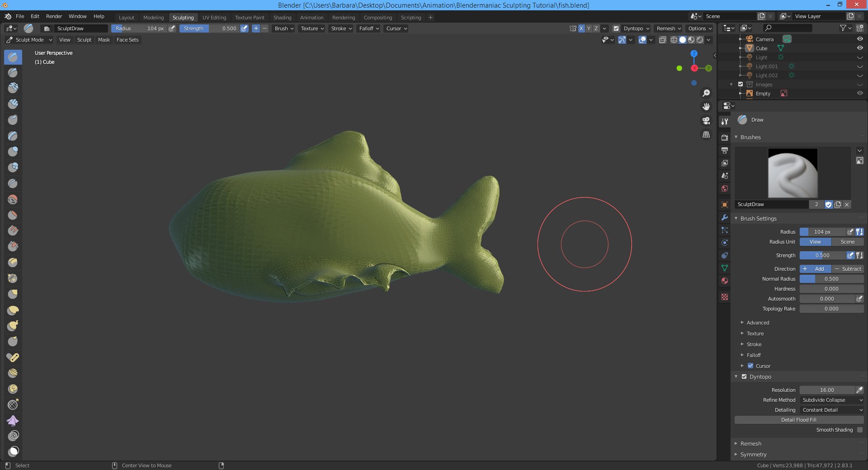Open the Falloff header dropdown
868x470 pixels.
pos(368,28)
